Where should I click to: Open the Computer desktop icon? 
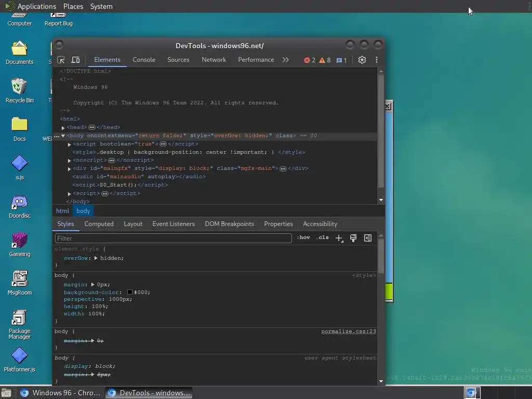[19, 20]
